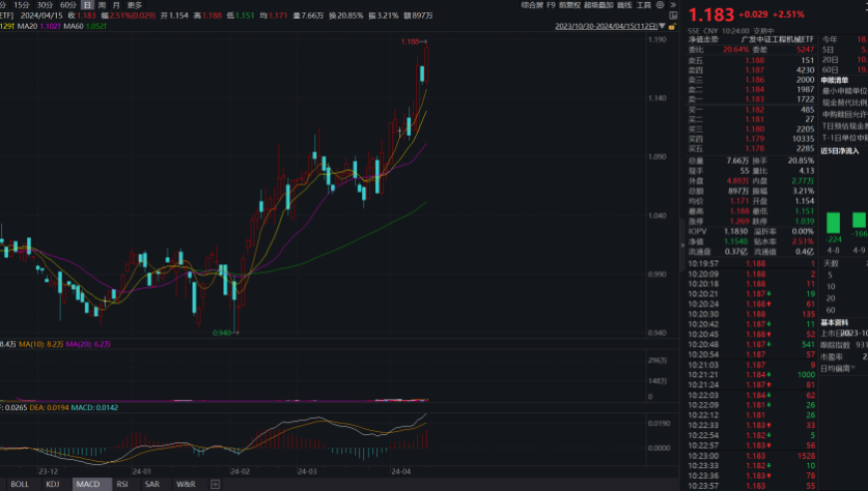Select the KDJ indicator tab
This screenshot has width=868, height=491.
click(x=53, y=484)
